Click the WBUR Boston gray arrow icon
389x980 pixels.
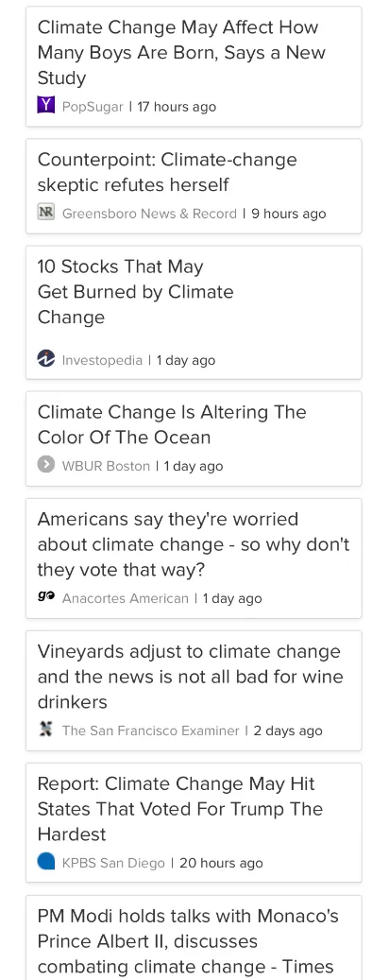46,464
